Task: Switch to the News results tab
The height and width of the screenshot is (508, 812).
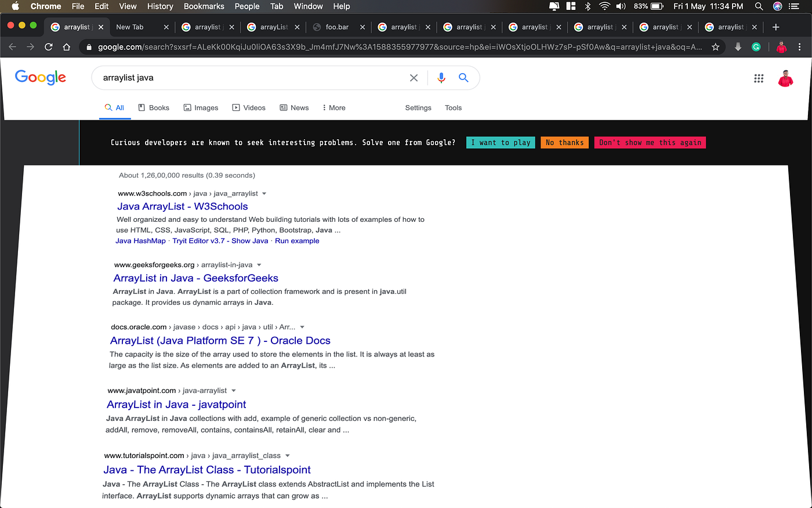Action: click(x=294, y=108)
